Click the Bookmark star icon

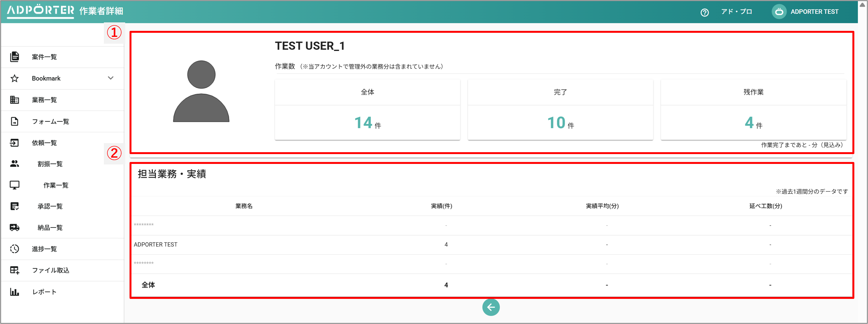coord(14,78)
